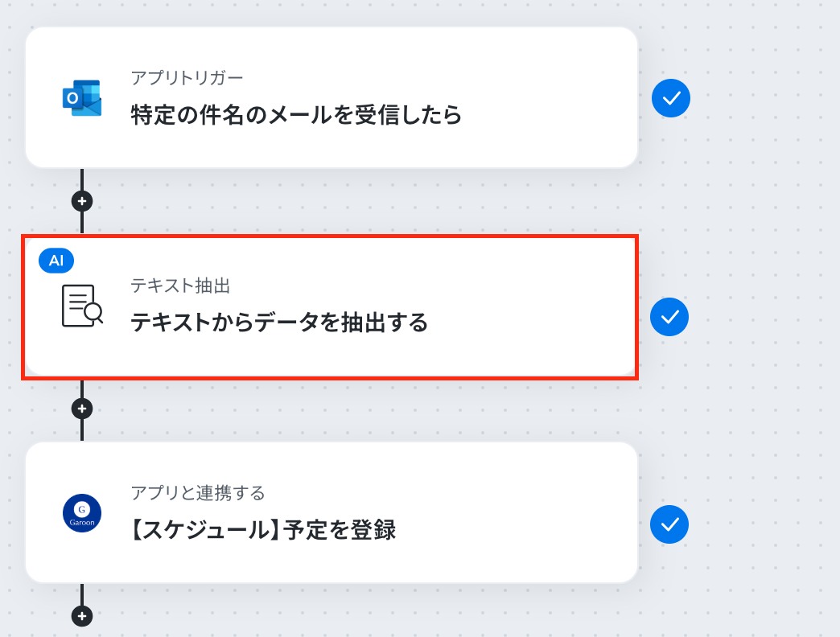The width and height of the screenshot is (840, 637).
Task: Click the アプリと連携する label
Action: pos(198,493)
